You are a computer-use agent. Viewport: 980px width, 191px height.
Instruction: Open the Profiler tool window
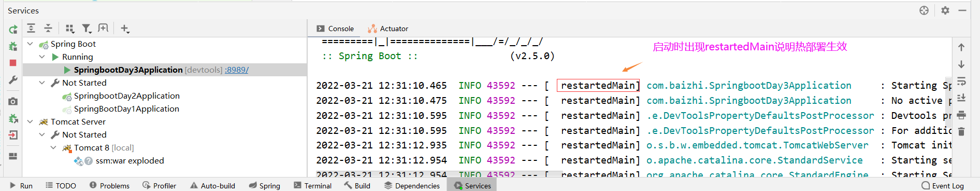[x=159, y=185]
